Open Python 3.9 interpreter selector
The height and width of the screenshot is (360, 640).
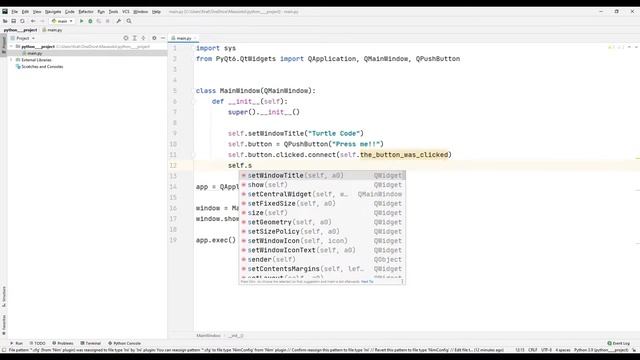601,350
